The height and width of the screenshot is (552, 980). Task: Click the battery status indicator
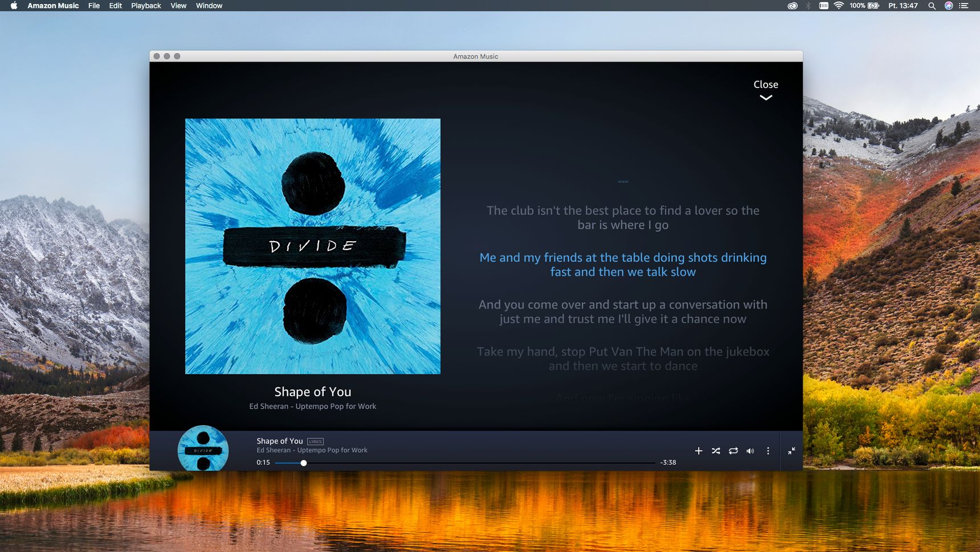(x=864, y=6)
